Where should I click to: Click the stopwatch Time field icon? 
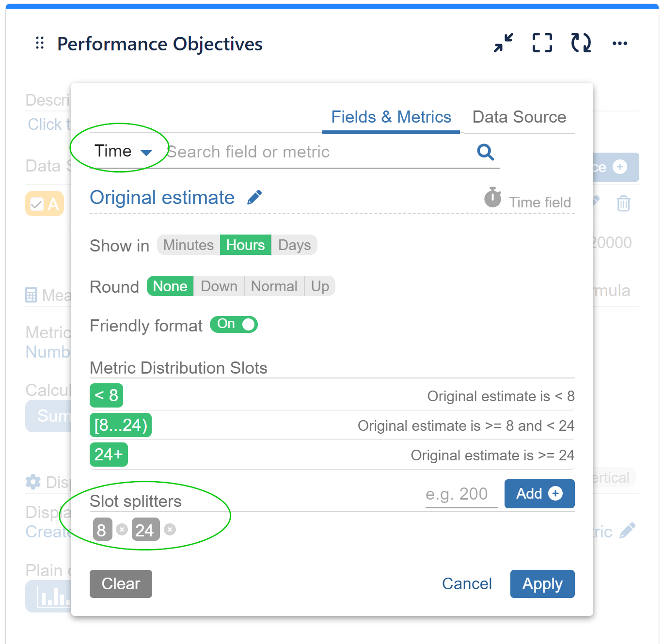pos(492,198)
